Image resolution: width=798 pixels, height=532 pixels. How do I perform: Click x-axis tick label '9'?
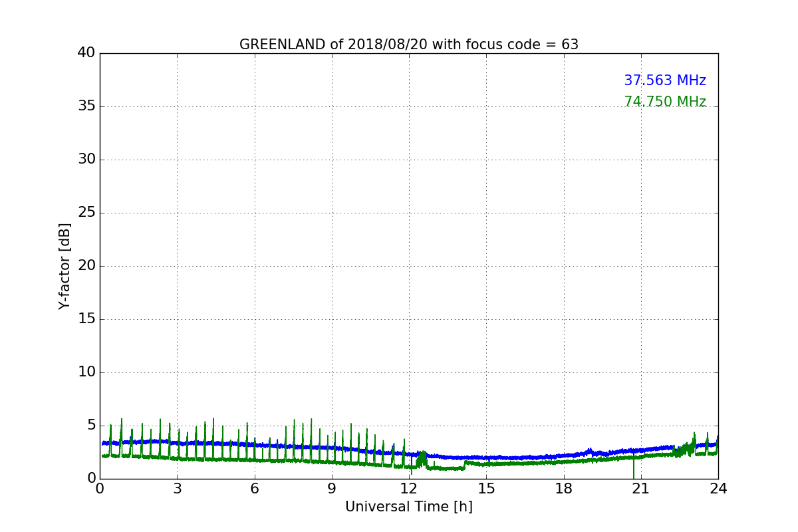click(332, 489)
